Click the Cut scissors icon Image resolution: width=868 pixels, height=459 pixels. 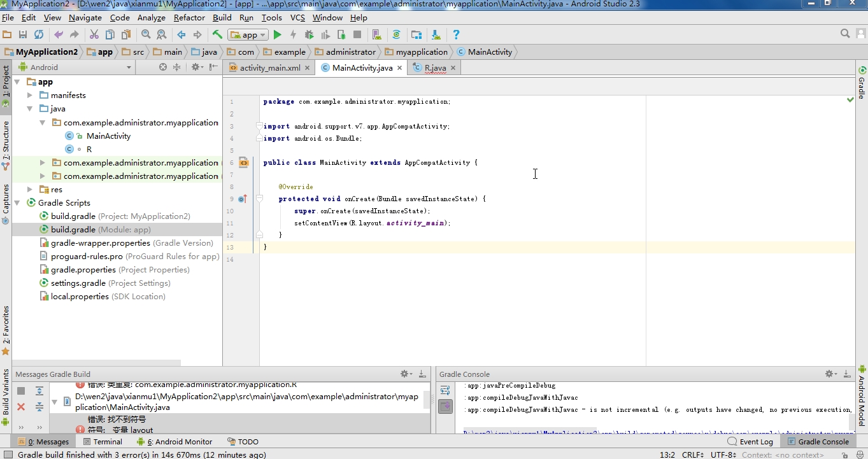(94, 34)
